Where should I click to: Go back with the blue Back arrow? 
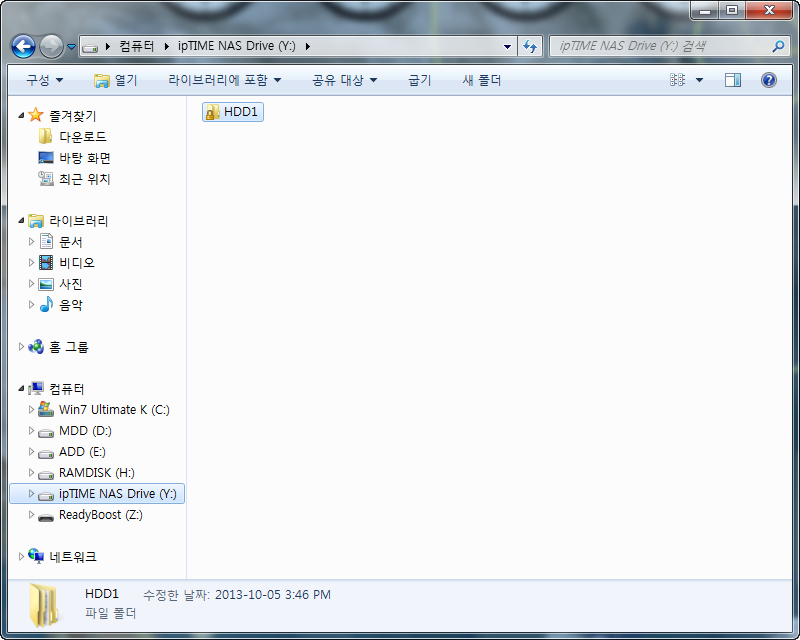[x=23, y=47]
